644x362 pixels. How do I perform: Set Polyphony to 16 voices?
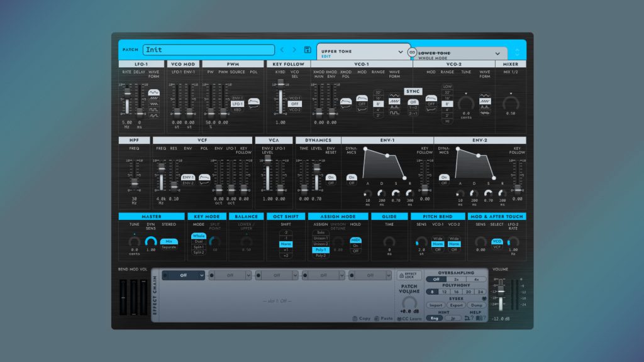click(x=456, y=292)
